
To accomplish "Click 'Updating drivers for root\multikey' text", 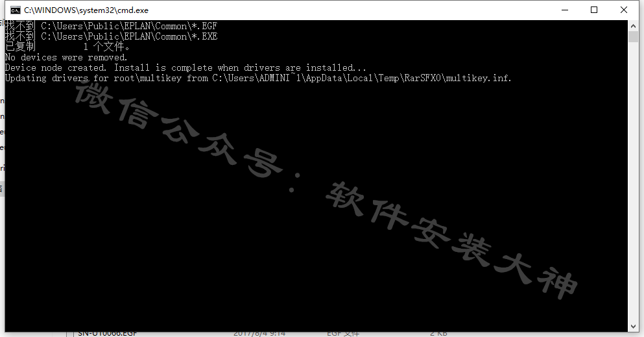I will 93,78.
